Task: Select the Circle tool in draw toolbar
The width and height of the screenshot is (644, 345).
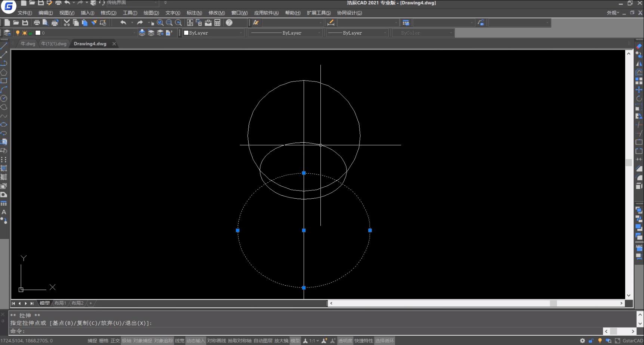Action: click(4, 98)
